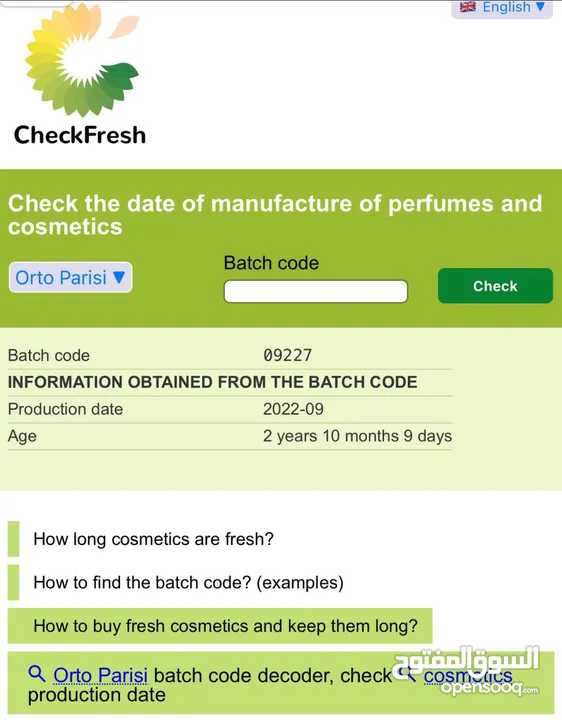Click the Batch code input field
Viewport: 562px width, 720px height.
(x=315, y=291)
